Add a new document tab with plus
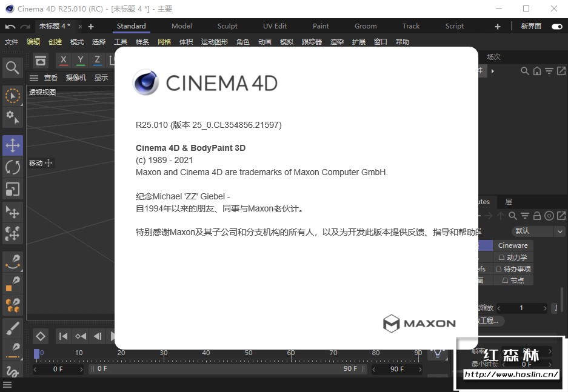The image size is (568, 392). point(91,27)
